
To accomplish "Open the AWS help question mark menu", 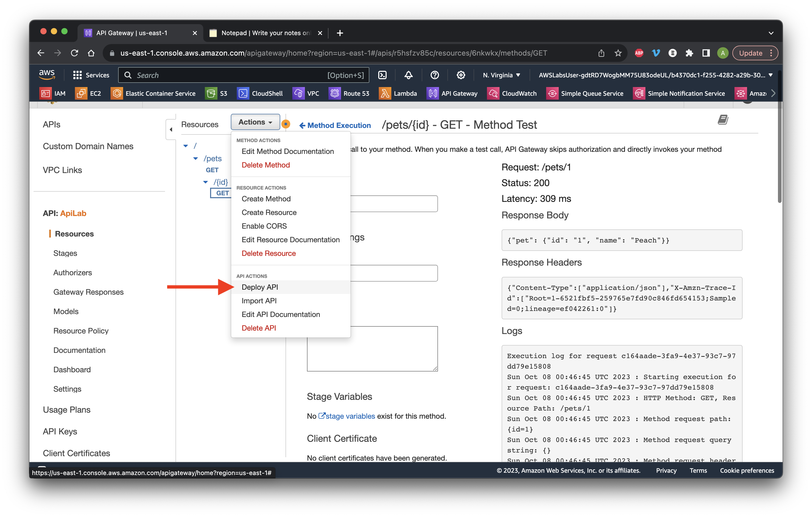I will (435, 75).
